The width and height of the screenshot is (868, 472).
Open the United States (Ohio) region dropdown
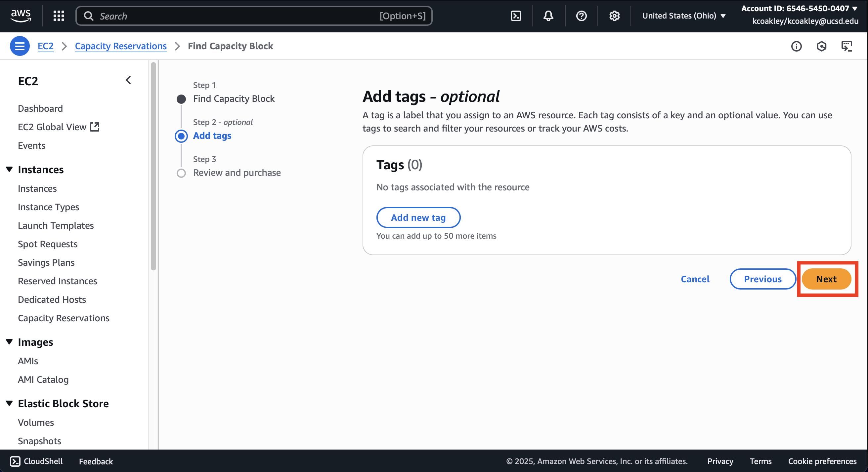point(684,16)
